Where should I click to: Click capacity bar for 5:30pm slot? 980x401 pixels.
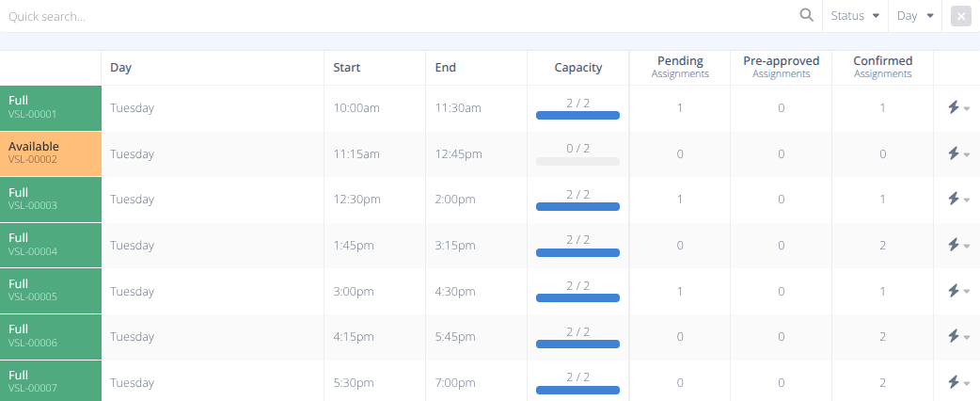[x=577, y=391]
